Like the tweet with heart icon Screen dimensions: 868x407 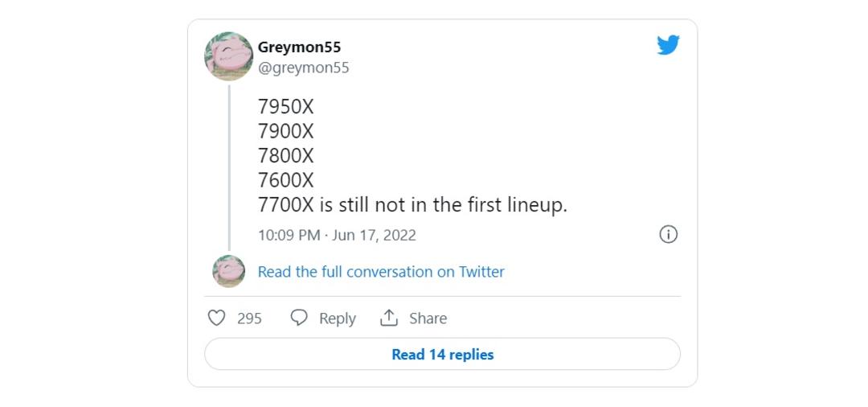pos(216,318)
